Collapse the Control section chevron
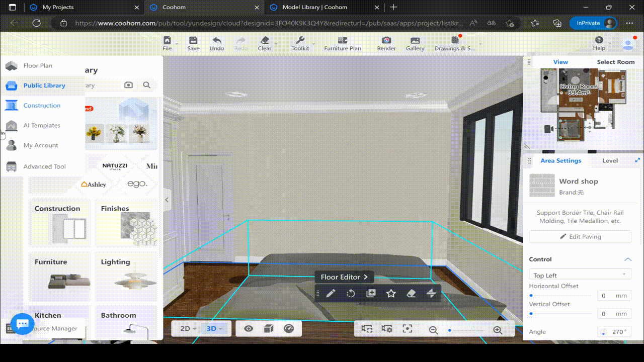The width and height of the screenshot is (644, 362). pyautogui.click(x=627, y=259)
